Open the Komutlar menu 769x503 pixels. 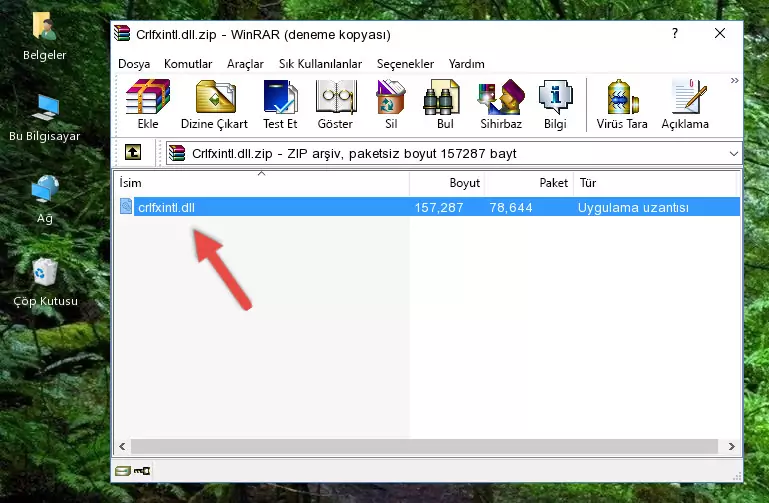pos(188,64)
